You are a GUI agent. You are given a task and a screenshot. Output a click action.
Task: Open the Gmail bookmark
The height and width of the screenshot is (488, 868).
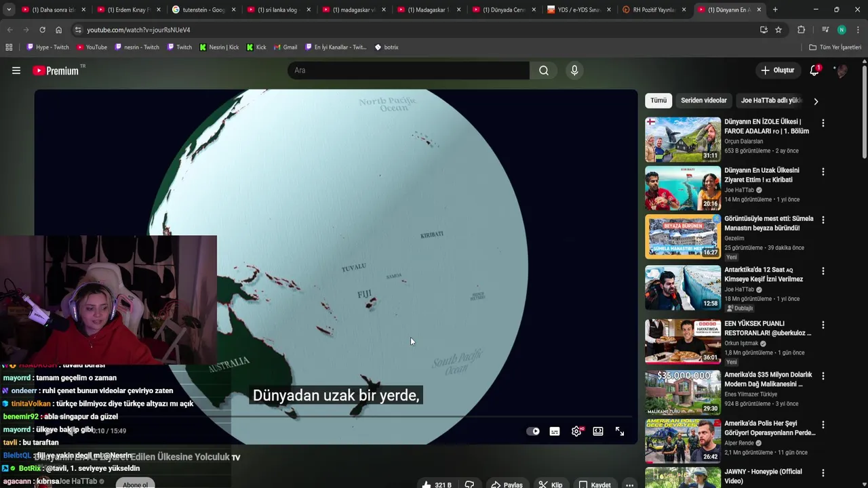tap(285, 47)
